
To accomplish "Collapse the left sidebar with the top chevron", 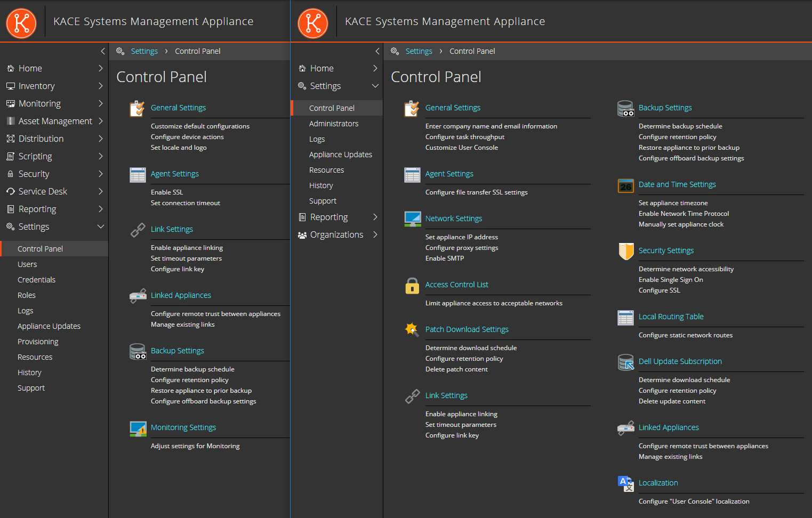I will point(102,51).
